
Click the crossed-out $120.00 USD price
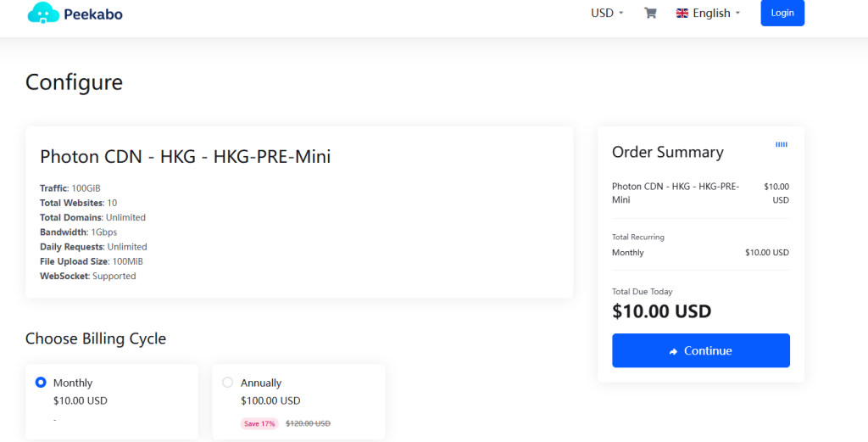click(x=308, y=422)
